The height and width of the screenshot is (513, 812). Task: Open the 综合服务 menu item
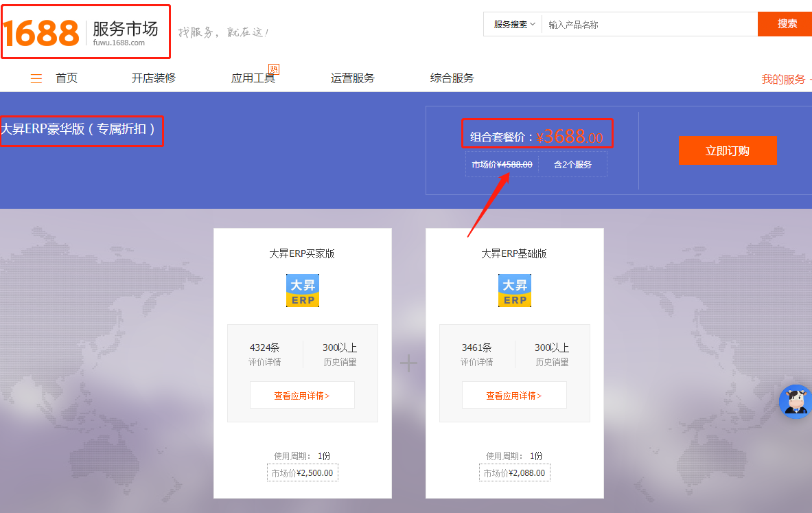click(x=452, y=78)
